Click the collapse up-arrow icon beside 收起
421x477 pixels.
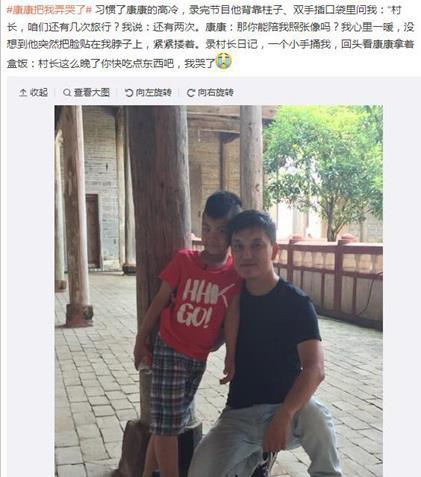coord(23,92)
